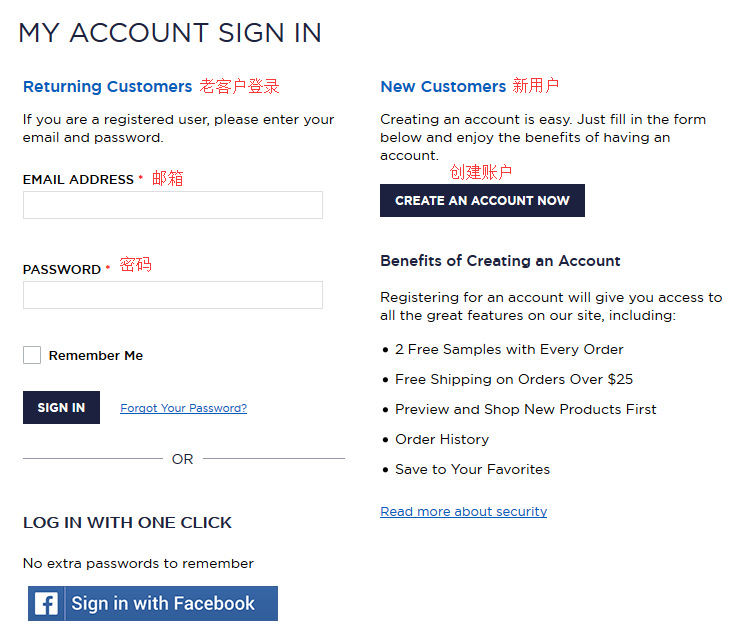Open the Forgot Your Password link
Viewport: 736px width, 640px height.
click(183, 408)
